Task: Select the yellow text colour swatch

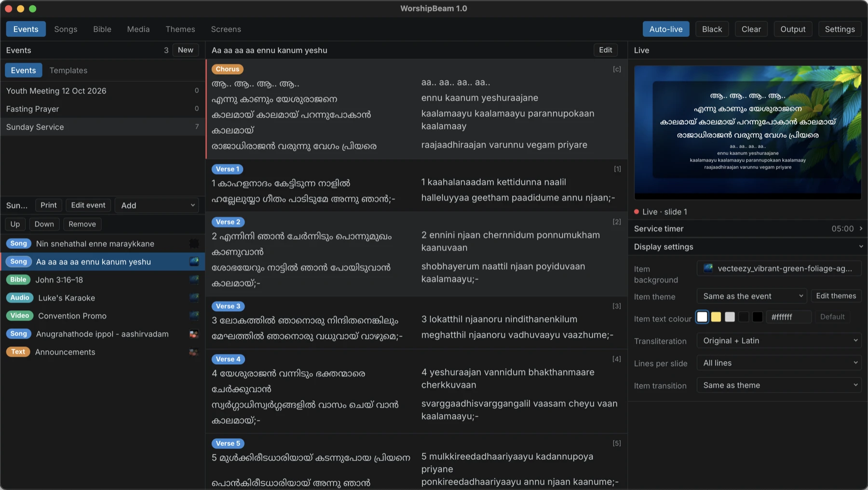Action: (716, 317)
